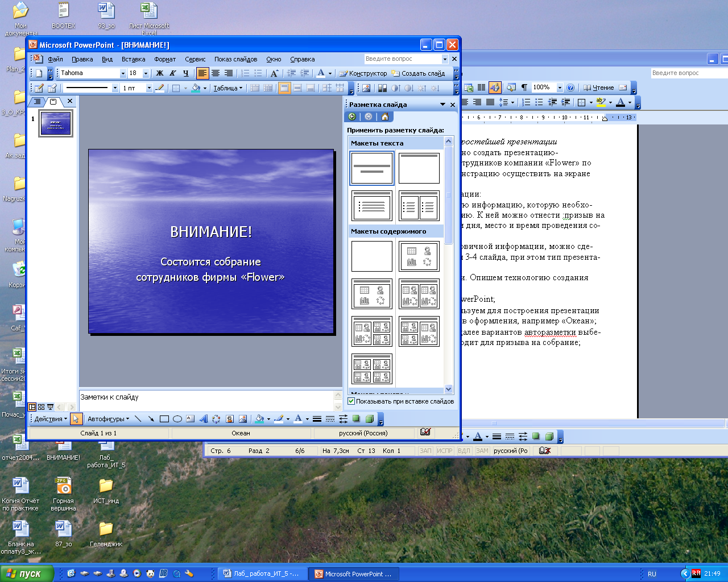Align text left in PowerPoint toolbar
The image size is (728, 582).
(202, 73)
